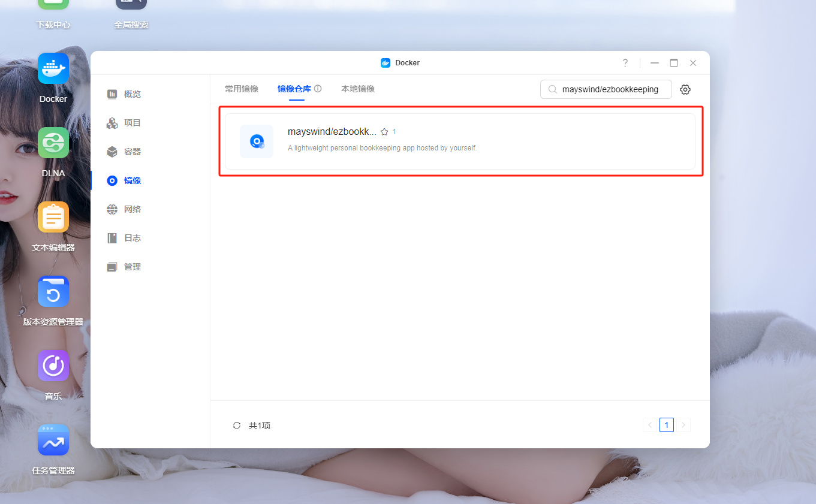Image resolution: width=816 pixels, height=504 pixels.
Task: Close the Docker window
Action: click(x=693, y=63)
